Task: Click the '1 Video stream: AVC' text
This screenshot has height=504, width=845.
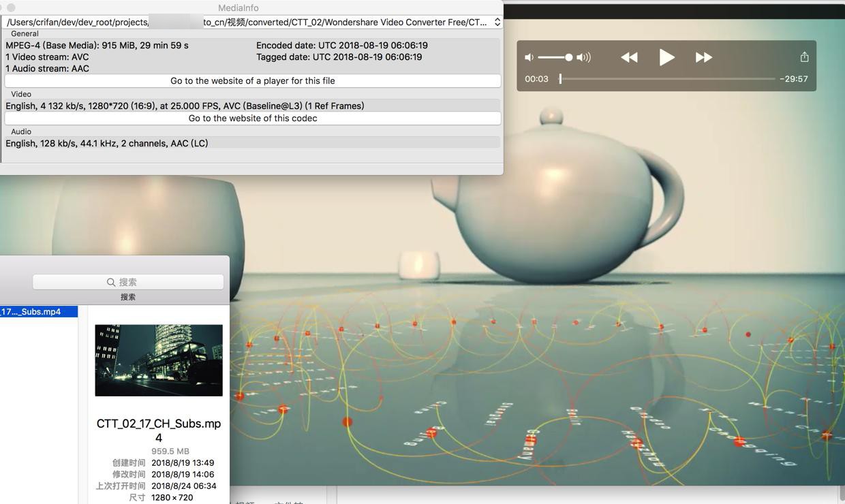Action: [47, 57]
